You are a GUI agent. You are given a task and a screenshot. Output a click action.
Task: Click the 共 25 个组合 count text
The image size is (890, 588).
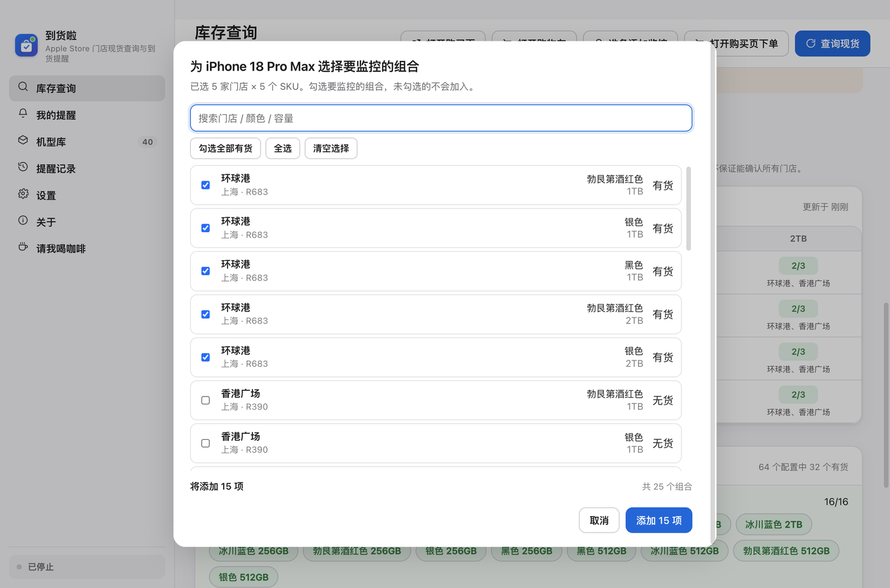coord(667,486)
